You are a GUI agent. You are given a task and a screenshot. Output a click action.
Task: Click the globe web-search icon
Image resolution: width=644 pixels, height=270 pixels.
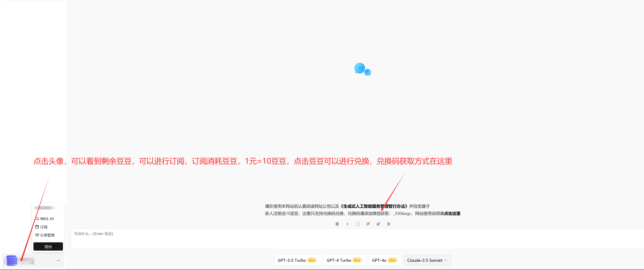[x=337, y=224]
